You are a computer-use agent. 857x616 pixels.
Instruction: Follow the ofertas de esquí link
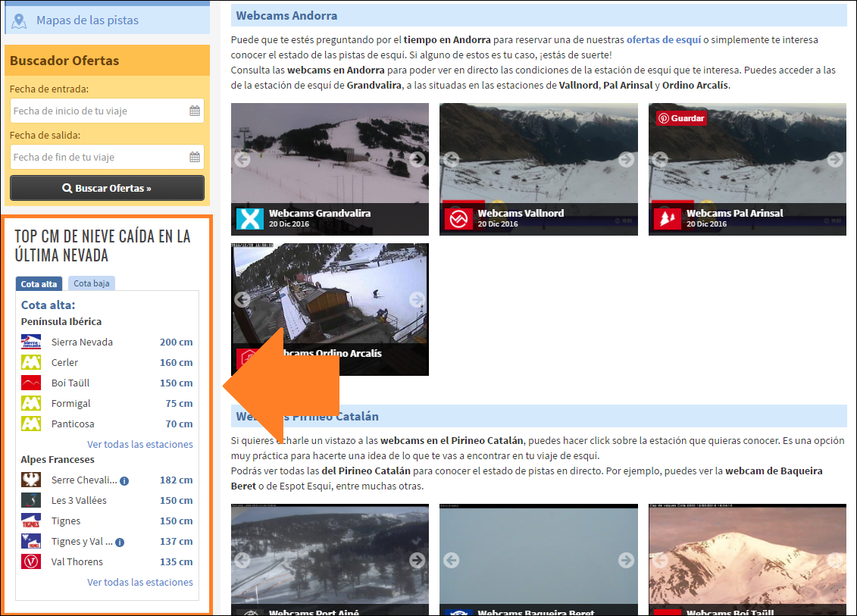664,40
